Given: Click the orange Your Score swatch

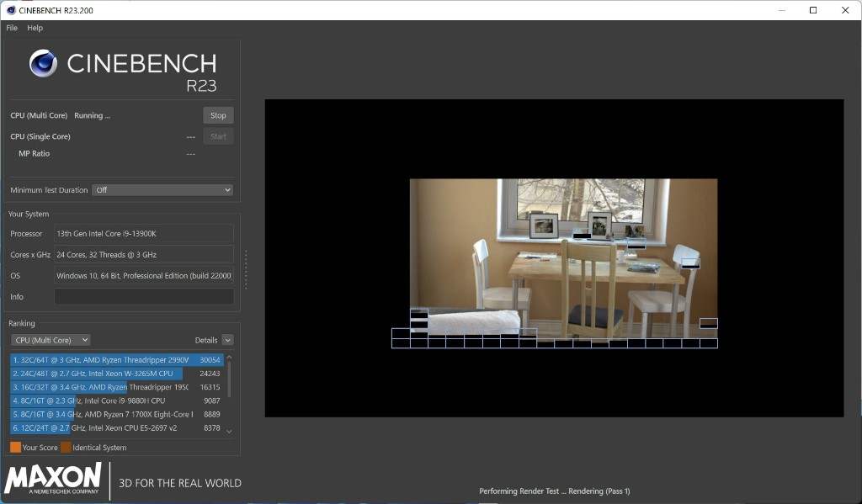Looking at the screenshot, I should click(15, 448).
